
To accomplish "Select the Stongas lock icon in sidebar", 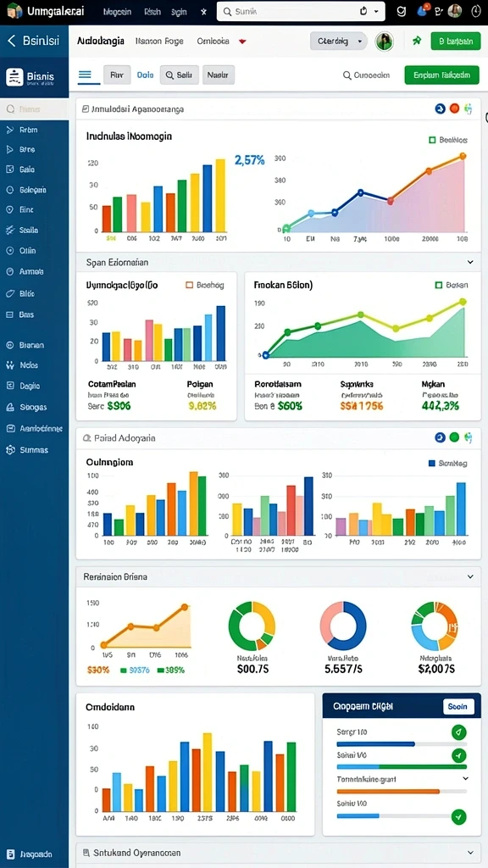I will coord(9,407).
